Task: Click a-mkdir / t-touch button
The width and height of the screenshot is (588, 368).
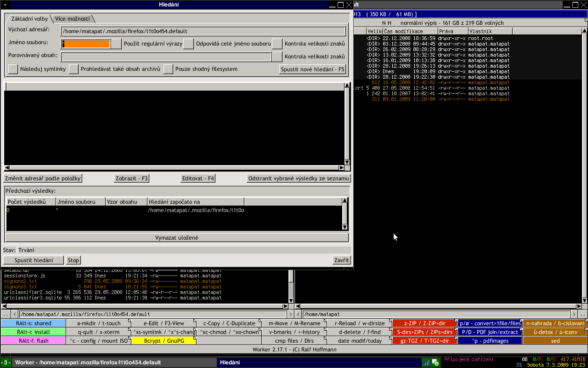Action: [99, 323]
